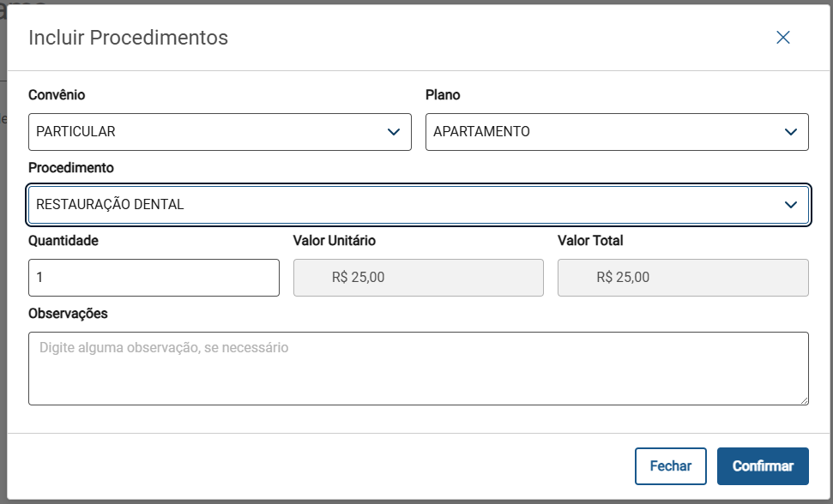Click the Valor Unitário R$ 25,00 field
833x504 pixels.
coord(419,278)
